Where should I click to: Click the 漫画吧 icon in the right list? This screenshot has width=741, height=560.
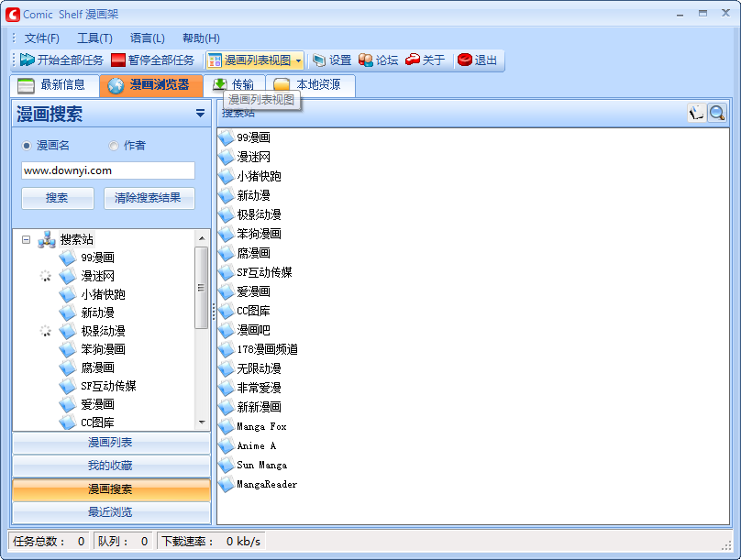pos(227,330)
